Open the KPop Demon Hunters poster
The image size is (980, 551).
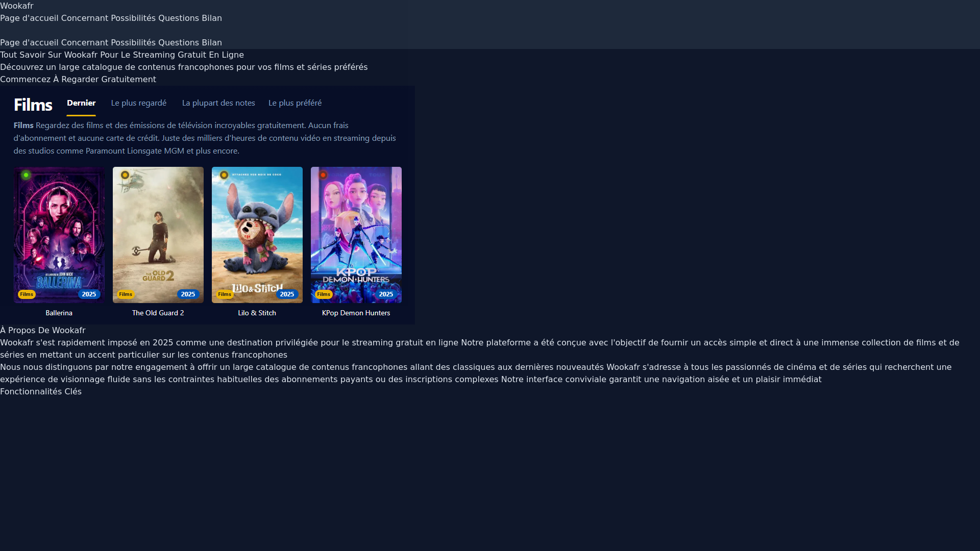356,235
